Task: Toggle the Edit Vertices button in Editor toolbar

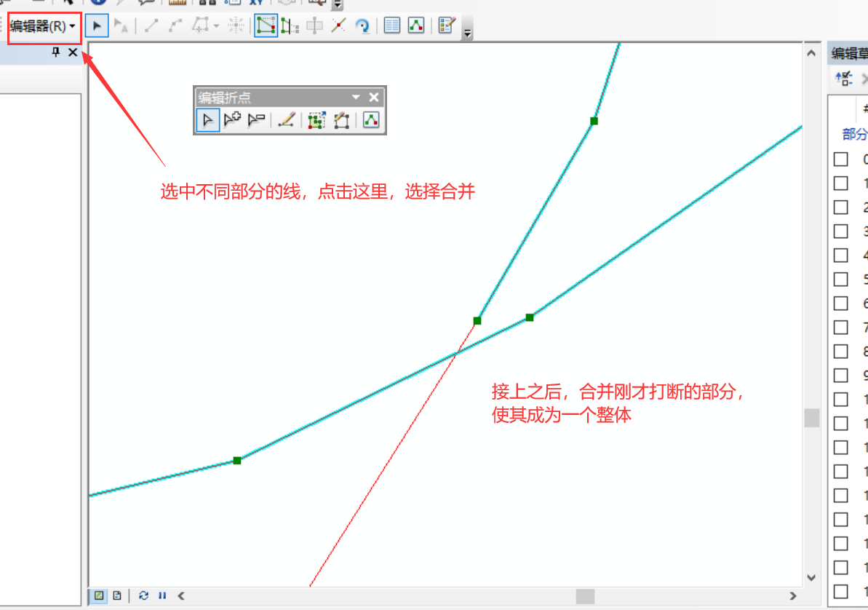Action: coord(266,25)
